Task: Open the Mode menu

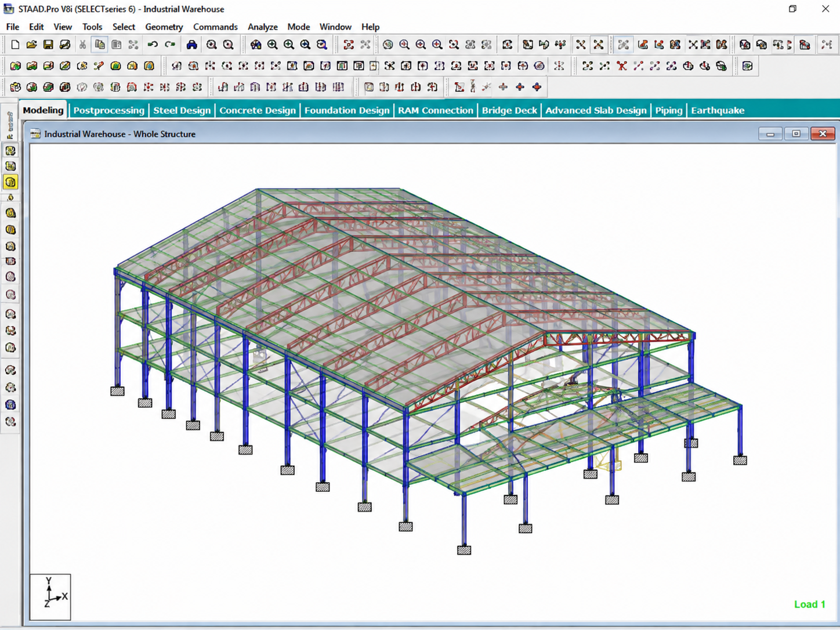Action: coord(299,27)
